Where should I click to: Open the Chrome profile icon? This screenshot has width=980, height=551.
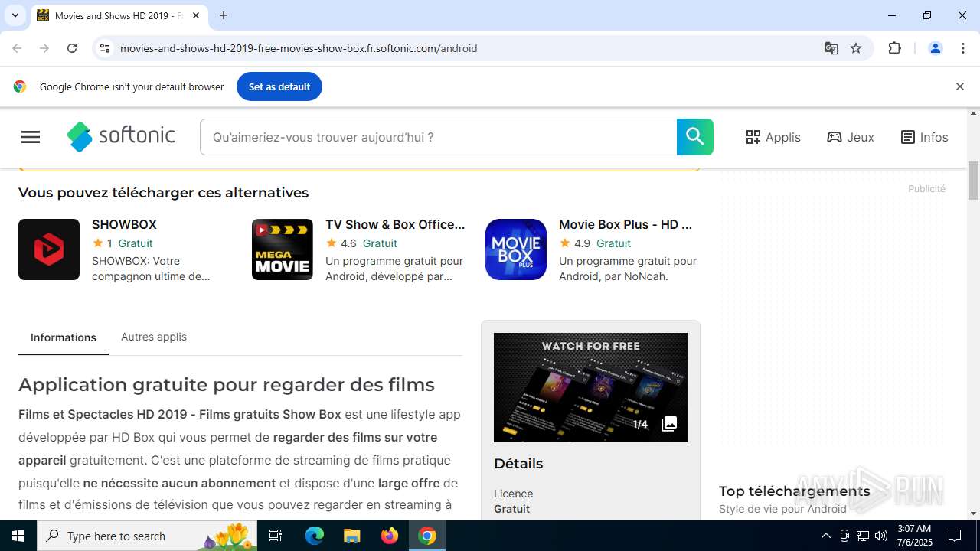tap(935, 48)
